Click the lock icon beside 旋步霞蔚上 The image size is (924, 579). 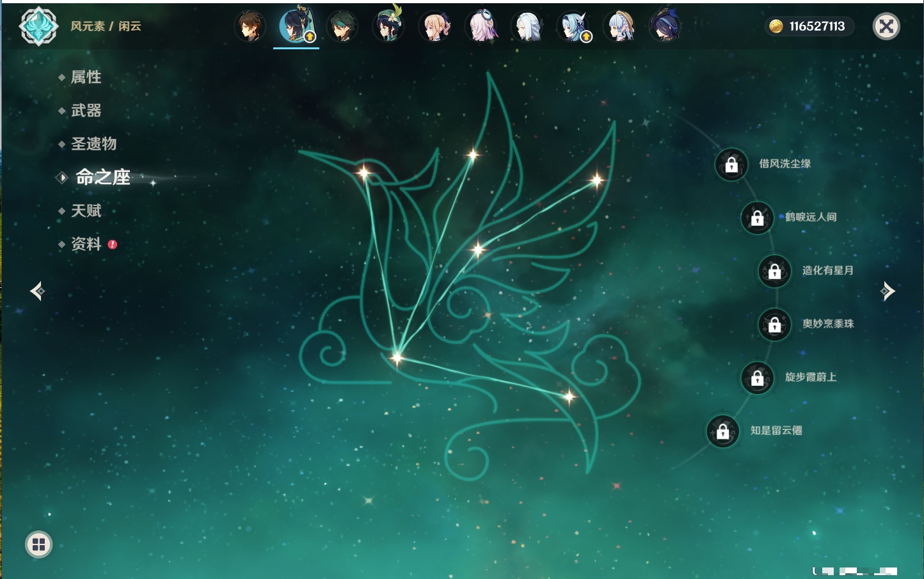point(757,377)
